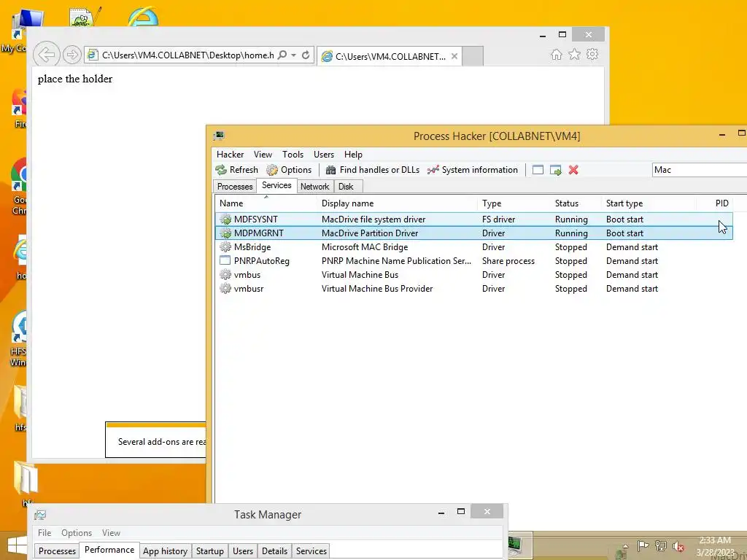Select the PNRPAutoReg service row

click(x=474, y=261)
